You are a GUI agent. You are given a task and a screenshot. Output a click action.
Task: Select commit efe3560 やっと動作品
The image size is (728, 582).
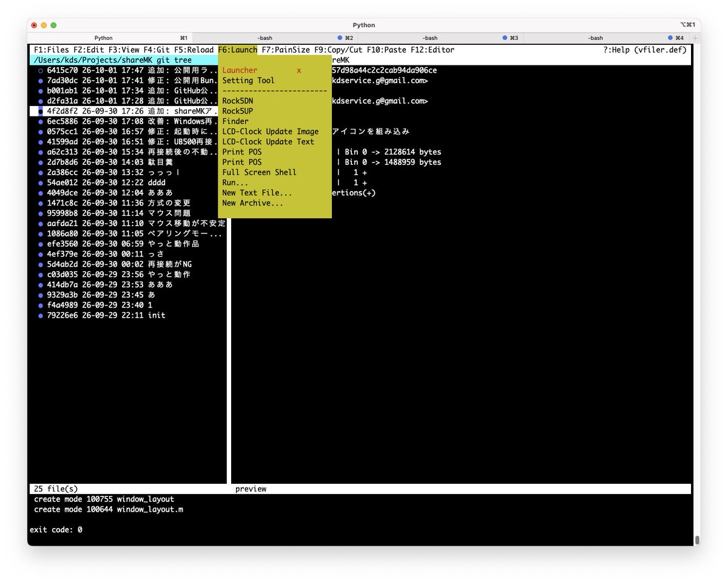pos(128,244)
